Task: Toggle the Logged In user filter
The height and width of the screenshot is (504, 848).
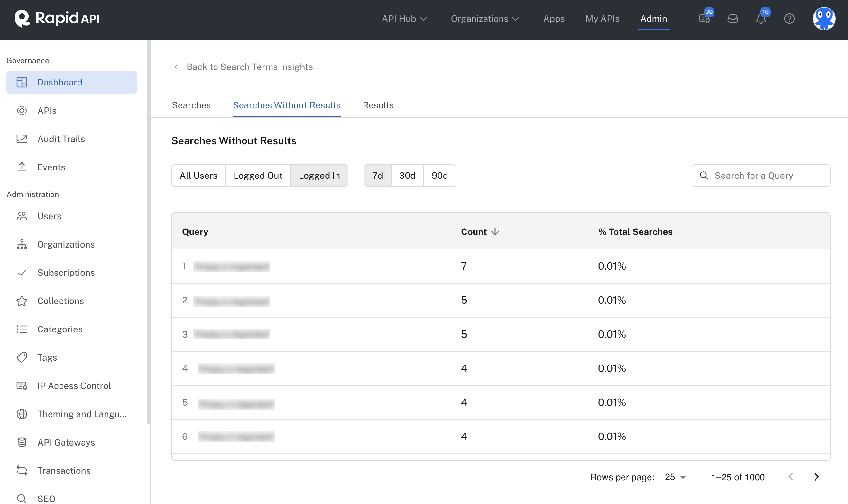Action: (x=319, y=175)
